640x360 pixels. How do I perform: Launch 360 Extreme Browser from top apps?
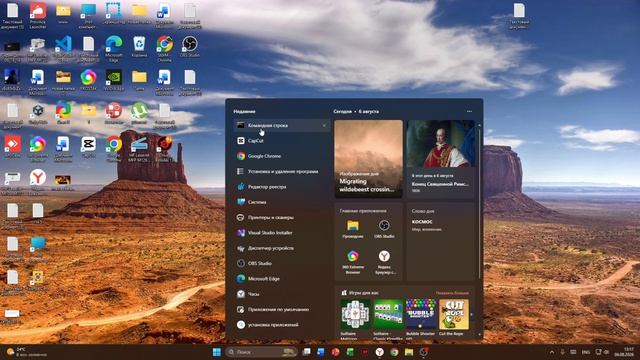pyautogui.click(x=353, y=261)
